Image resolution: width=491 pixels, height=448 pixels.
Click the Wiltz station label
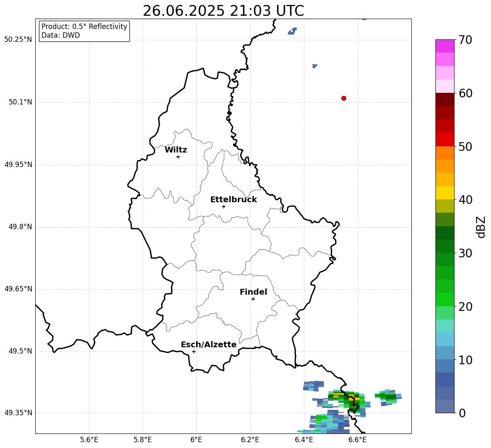click(x=176, y=150)
